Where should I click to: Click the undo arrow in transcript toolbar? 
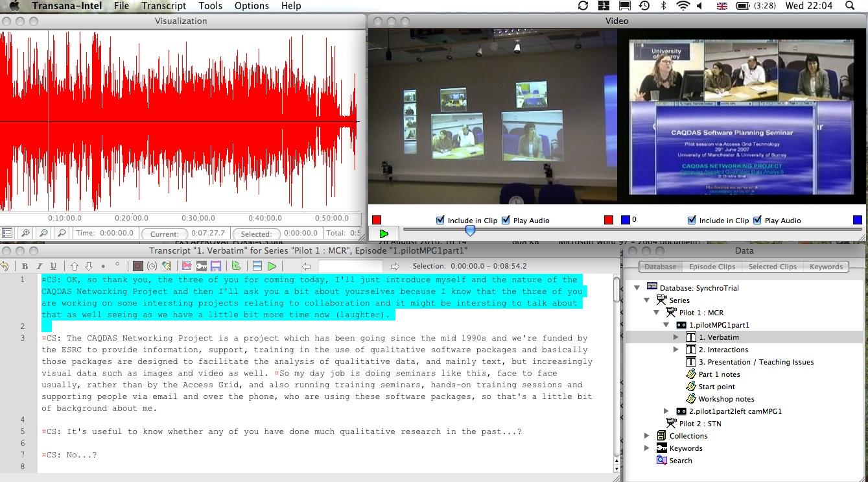click(5, 266)
